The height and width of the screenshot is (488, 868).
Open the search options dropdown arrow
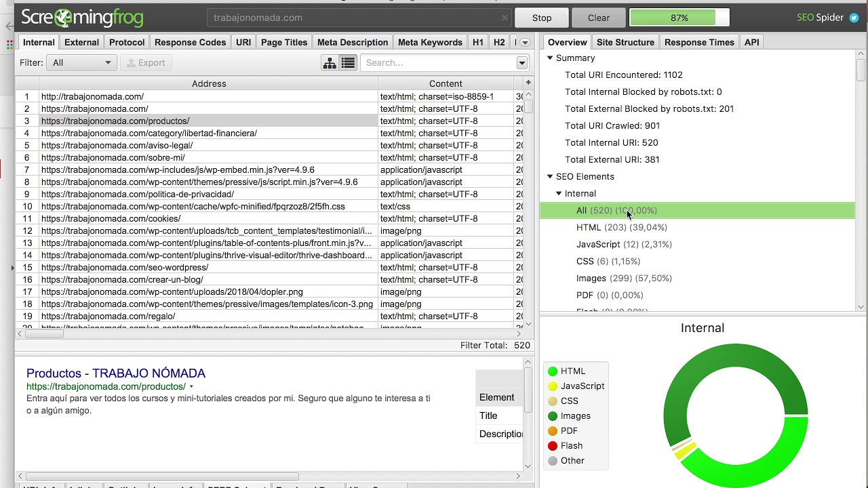pos(521,63)
